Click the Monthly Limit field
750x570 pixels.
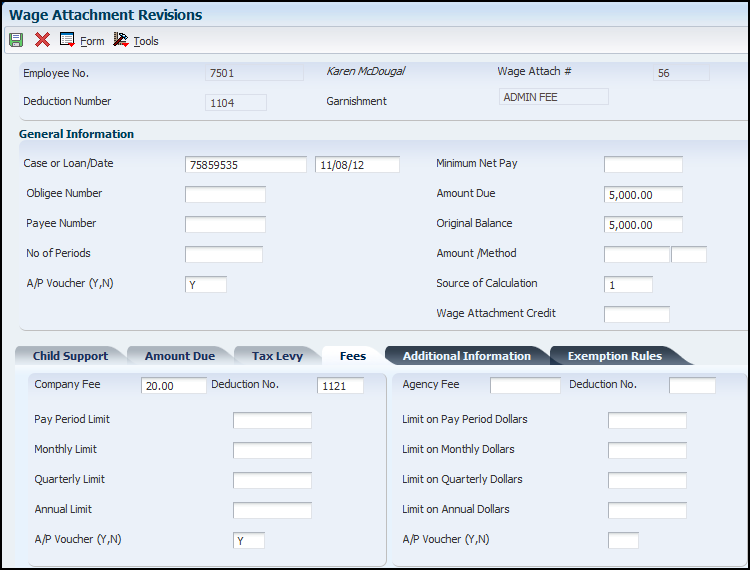(x=272, y=450)
